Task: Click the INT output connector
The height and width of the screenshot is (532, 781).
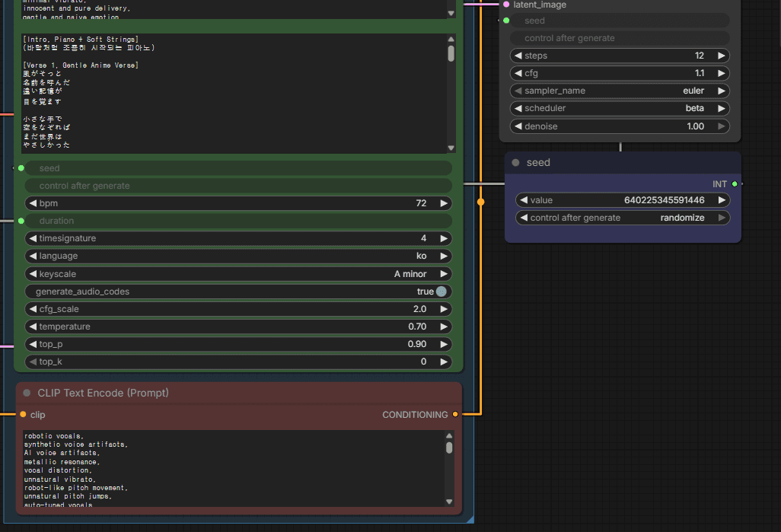Action: tap(734, 184)
